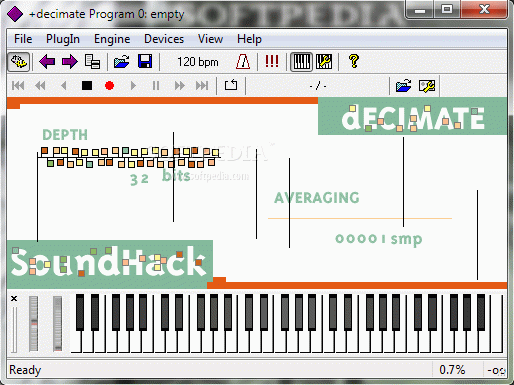The height and width of the screenshot is (385, 514).
Task: Open keyboard configuration wrench icon
Action: click(324, 62)
